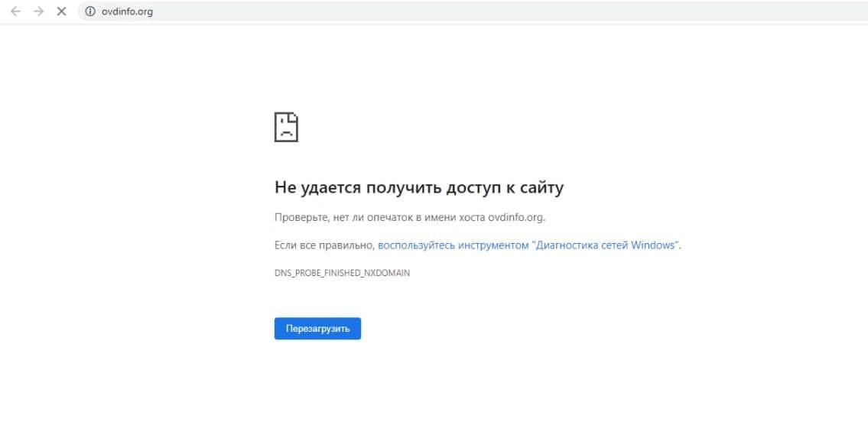The width and height of the screenshot is (868, 438).
Task: Focus the address bar showing ovdinfo.org
Action: (x=473, y=11)
